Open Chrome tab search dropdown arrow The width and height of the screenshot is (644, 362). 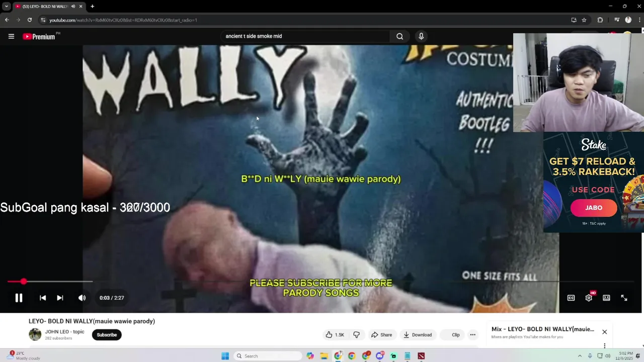tap(6, 7)
